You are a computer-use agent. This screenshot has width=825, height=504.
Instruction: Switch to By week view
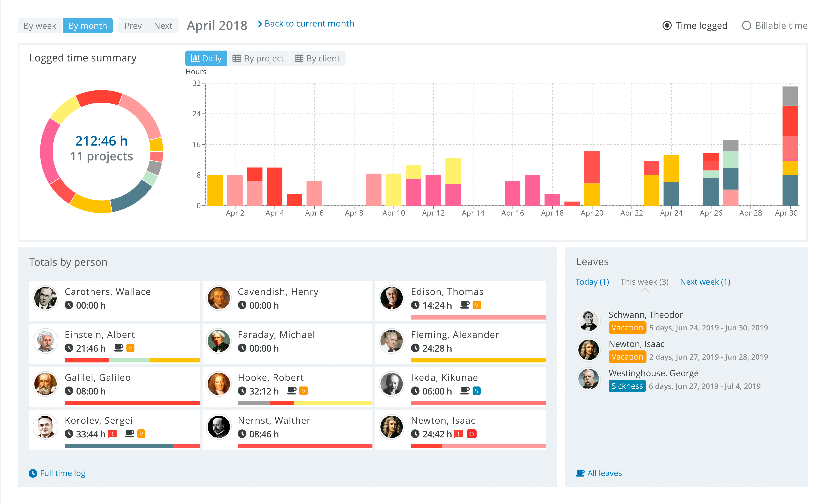(40, 26)
